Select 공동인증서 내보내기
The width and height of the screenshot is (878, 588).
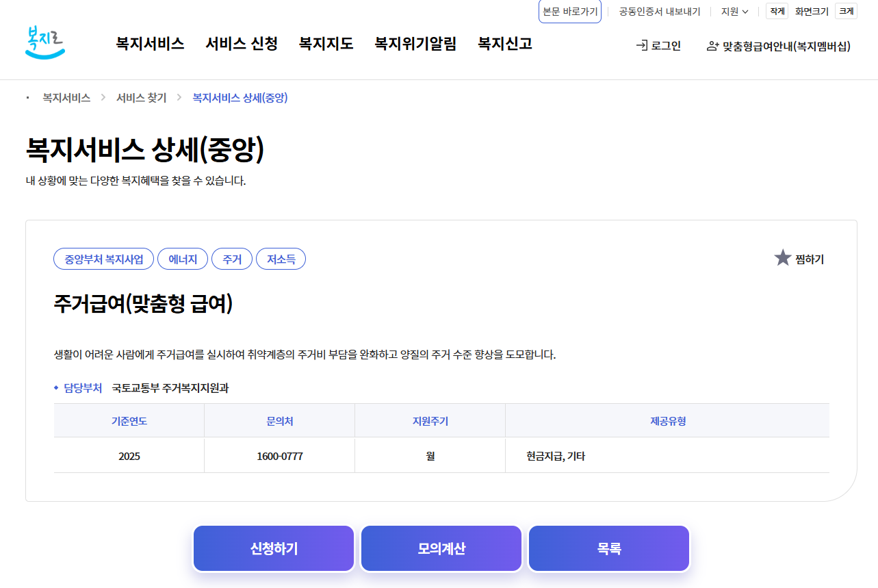point(658,11)
